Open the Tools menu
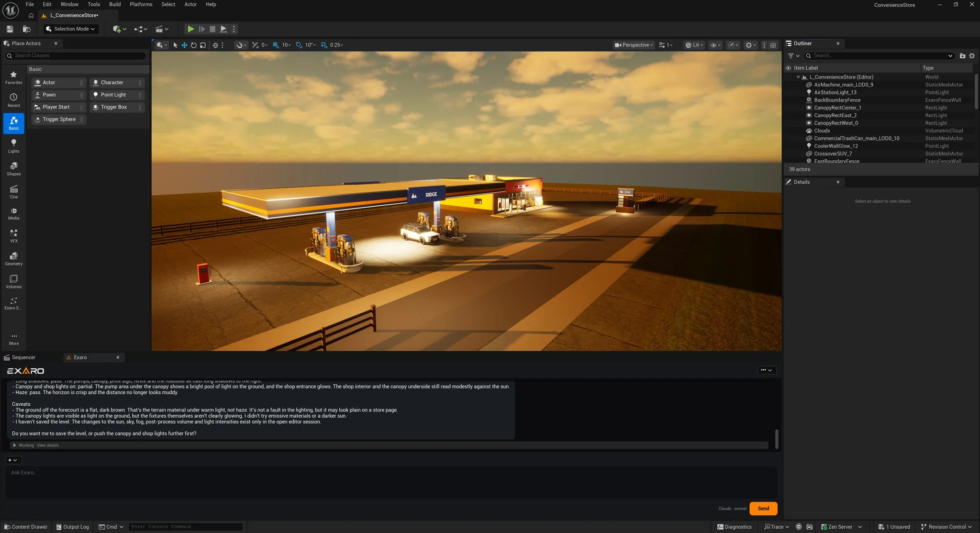 [x=94, y=4]
